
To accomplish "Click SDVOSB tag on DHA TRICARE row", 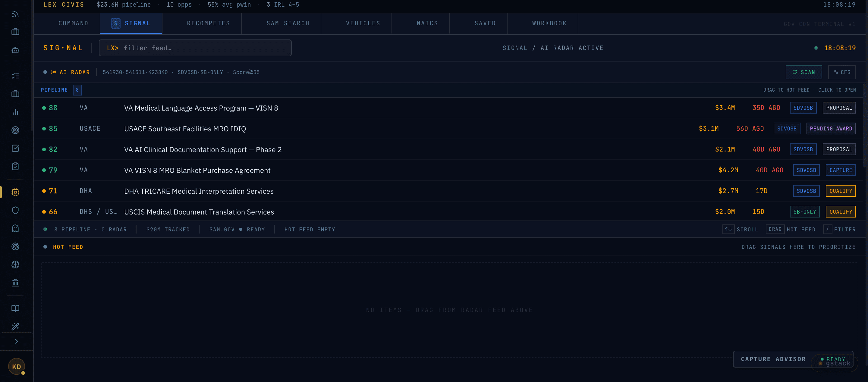I will [806, 191].
